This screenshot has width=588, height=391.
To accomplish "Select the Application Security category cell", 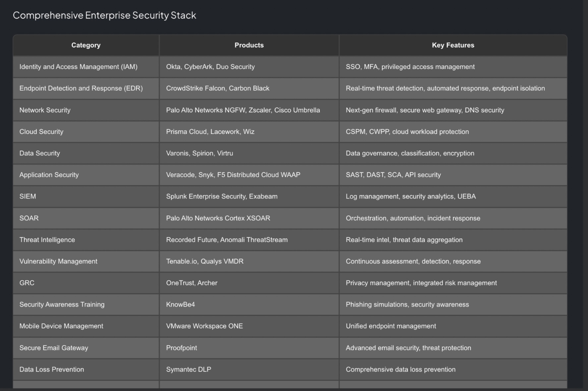I will [86, 175].
